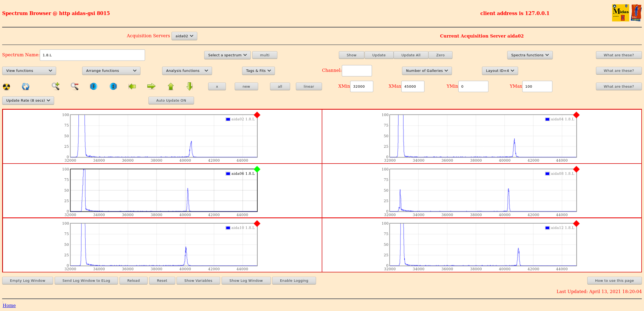Open the Acquisition Servers aida02 dropdown
Image resolution: width=644 pixels, height=311 pixels.
tap(184, 36)
